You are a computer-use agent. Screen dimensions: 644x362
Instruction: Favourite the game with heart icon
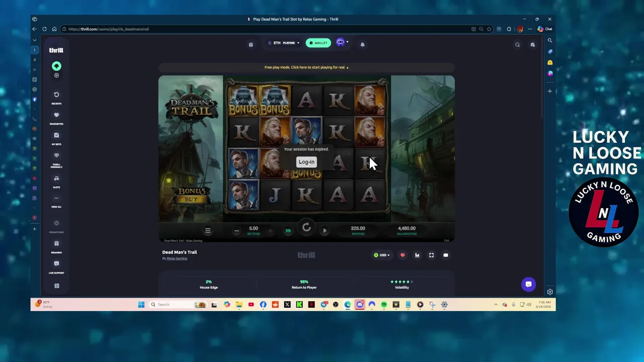(x=403, y=255)
